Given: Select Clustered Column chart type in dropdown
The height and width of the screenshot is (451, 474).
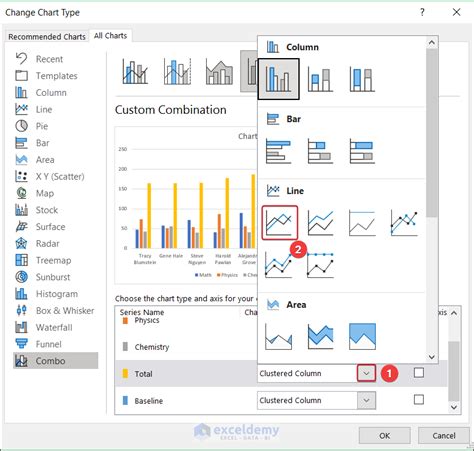Looking at the screenshot, I should (278, 79).
